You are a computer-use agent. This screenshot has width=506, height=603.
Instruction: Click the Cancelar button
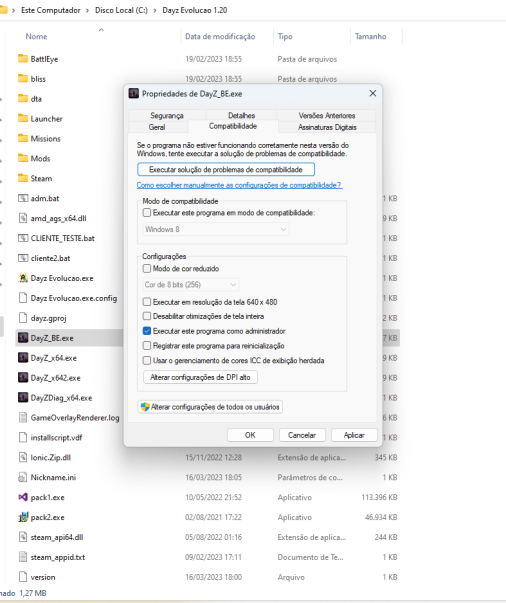click(302, 435)
